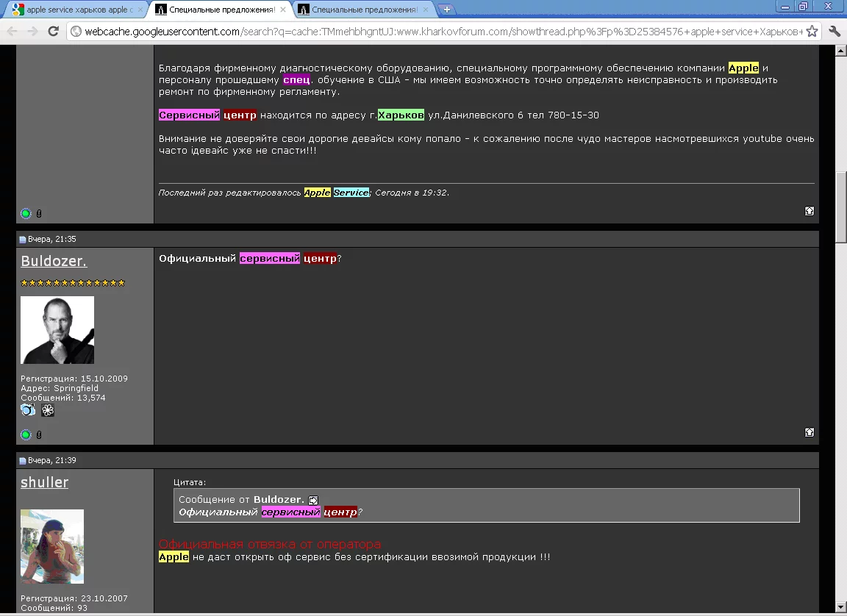The width and height of the screenshot is (847, 616).
Task: Go forward with the forward arrow
Action: point(32,32)
